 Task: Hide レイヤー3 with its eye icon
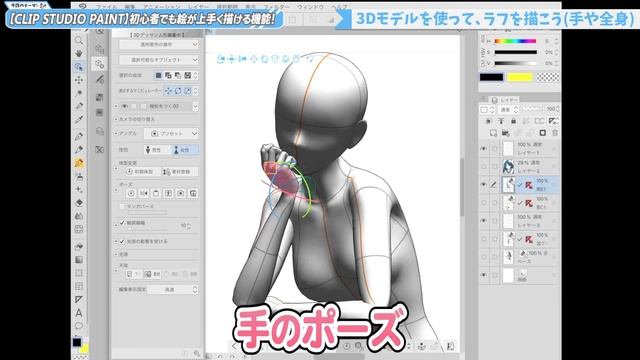(x=484, y=221)
